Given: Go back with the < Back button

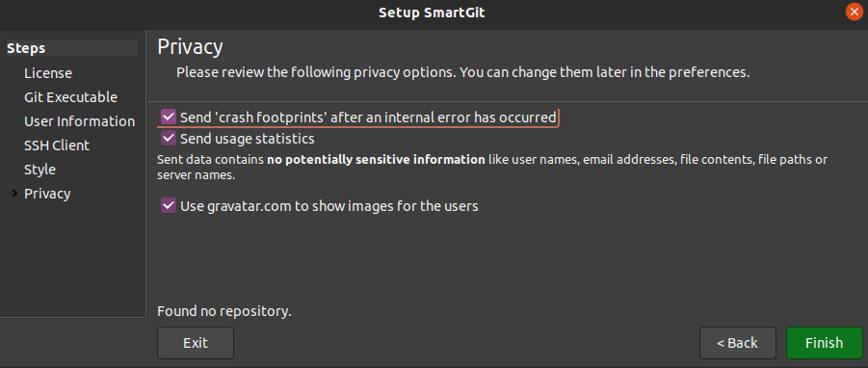Looking at the screenshot, I should pos(737,343).
